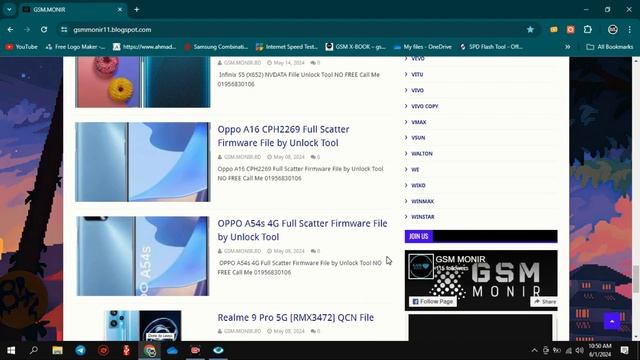Open site information icon in address bar
Image resolution: width=640 pixels, height=360 pixels.
(64, 29)
